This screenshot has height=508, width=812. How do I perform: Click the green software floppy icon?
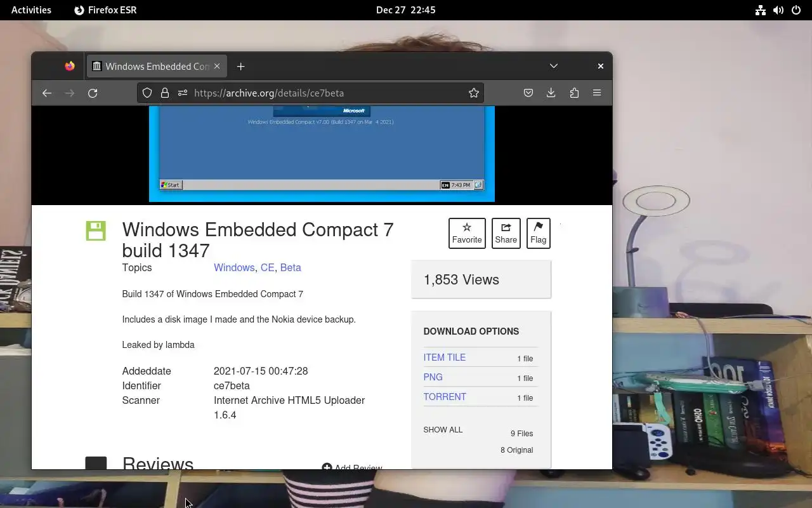pyautogui.click(x=96, y=231)
